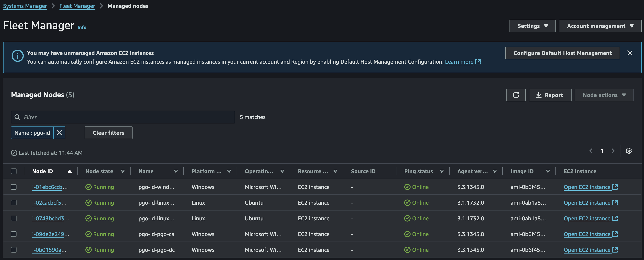Image resolution: width=644 pixels, height=260 pixels.
Task: Open the table preferences gear icon
Action: click(x=629, y=151)
